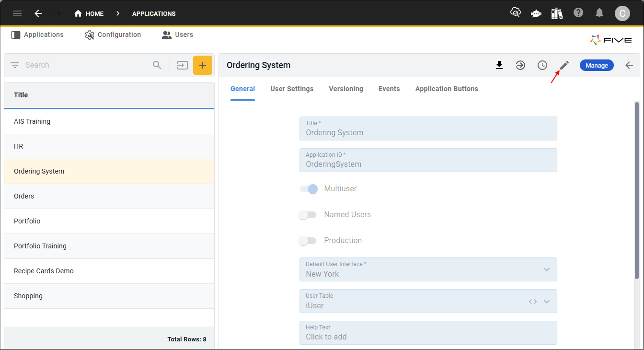Click the Application ID field
644x350 pixels.
pos(428,160)
